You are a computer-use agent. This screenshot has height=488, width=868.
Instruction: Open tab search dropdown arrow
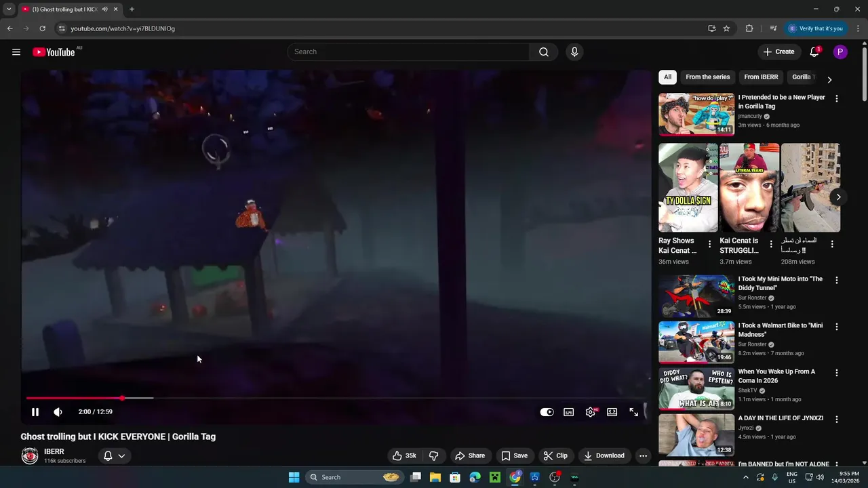click(9, 9)
